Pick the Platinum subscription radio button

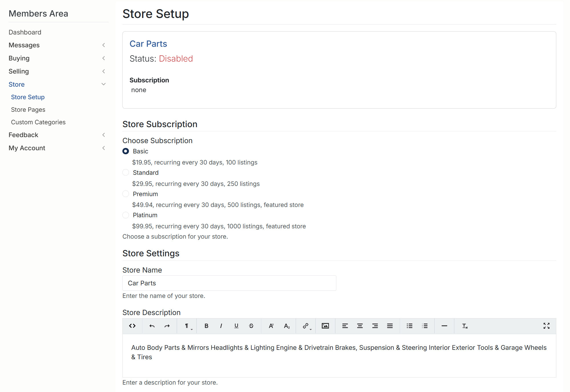click(x=126, y=215)
